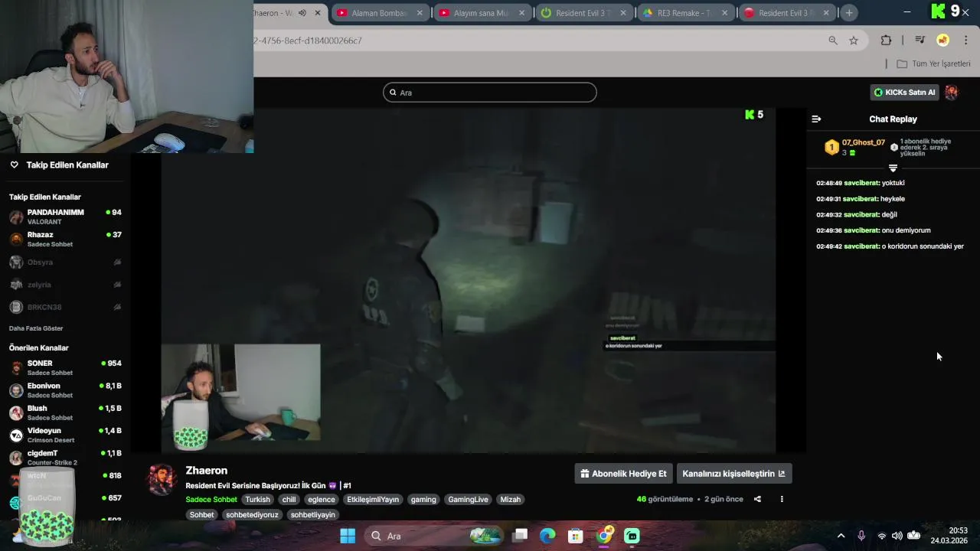Open the Chrome three-dot menu
This screenshot has width=980, height=551.
click(966, 41)
